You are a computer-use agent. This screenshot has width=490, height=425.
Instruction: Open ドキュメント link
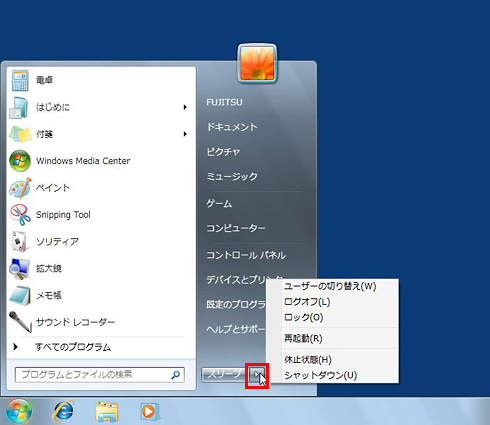[x=232, y=127]
